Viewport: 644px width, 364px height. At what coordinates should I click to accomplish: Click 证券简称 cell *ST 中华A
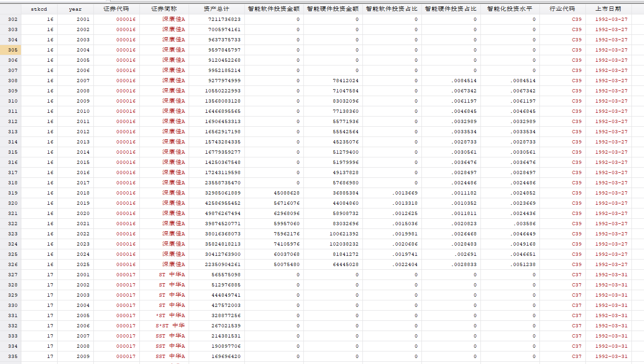164,315
